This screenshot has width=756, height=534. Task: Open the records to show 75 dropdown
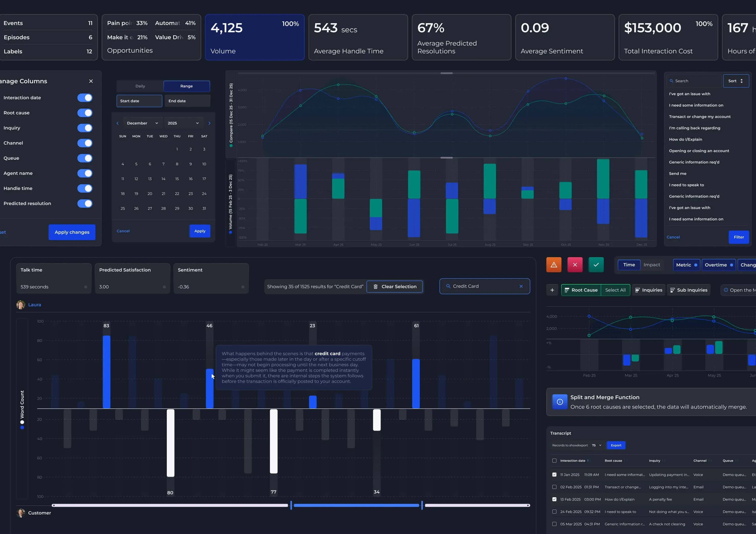[596, 446]
